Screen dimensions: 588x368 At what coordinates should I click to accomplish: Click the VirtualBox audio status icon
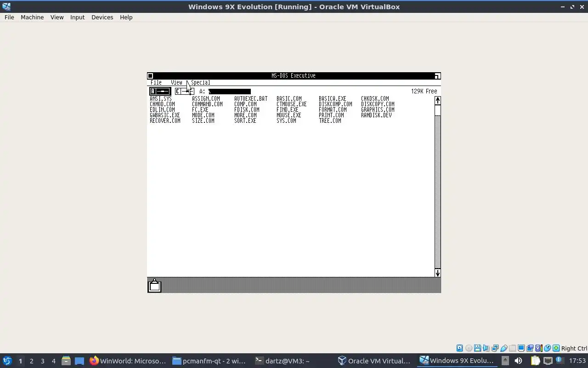486,348
